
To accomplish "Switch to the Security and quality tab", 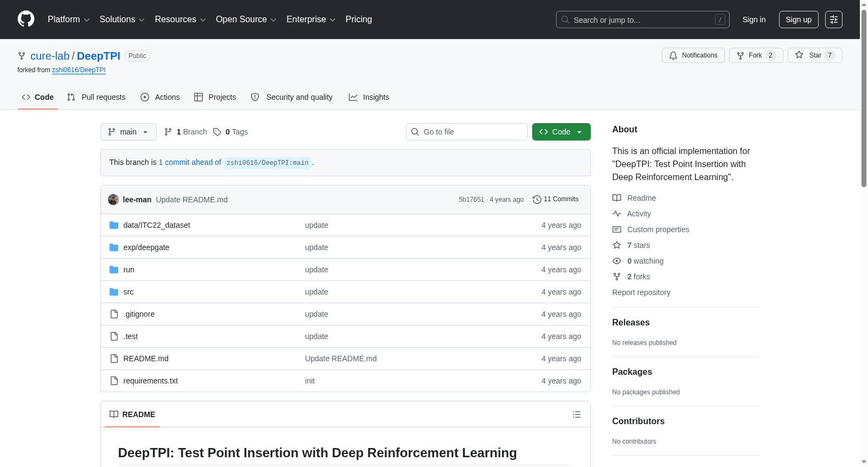I will 292,97.
